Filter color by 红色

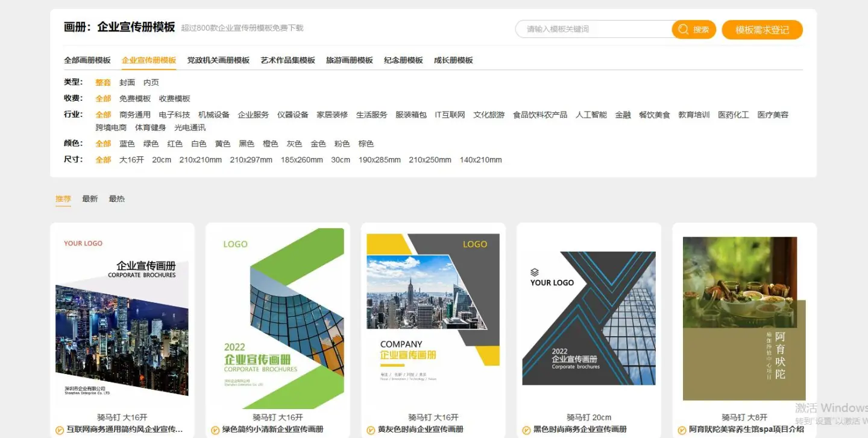tap(175, 144)
